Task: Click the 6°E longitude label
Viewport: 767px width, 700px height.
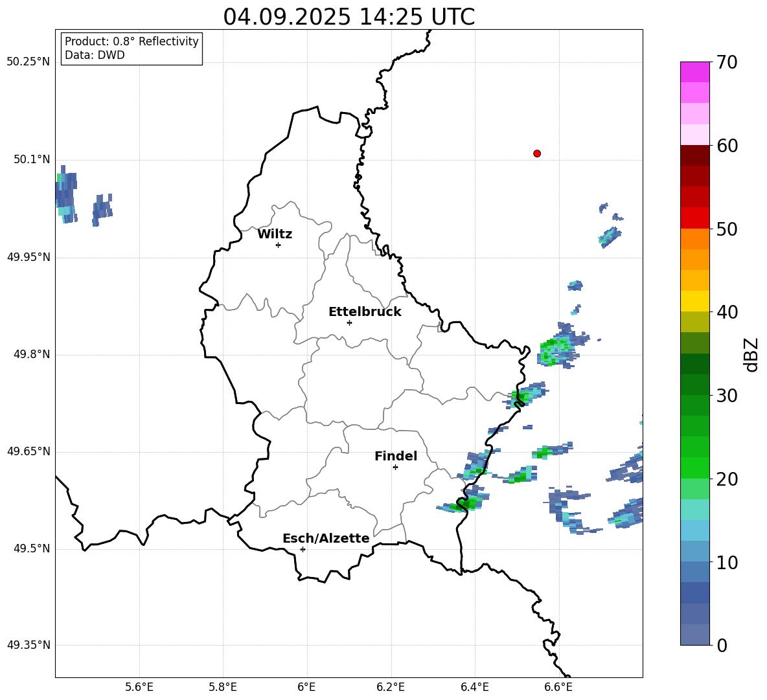Action: (306, 687)
